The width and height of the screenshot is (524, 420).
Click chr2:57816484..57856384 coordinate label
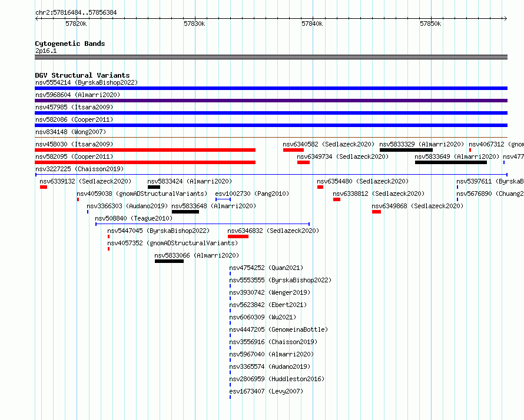coord(76,13)
